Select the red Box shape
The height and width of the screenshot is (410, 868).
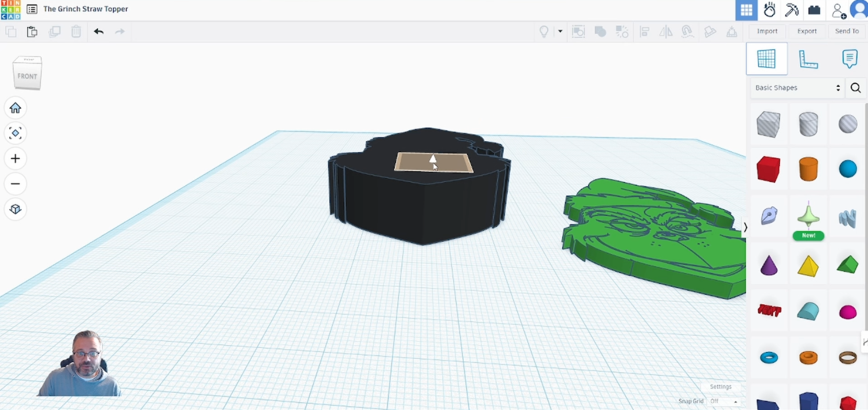click(768, 169)
